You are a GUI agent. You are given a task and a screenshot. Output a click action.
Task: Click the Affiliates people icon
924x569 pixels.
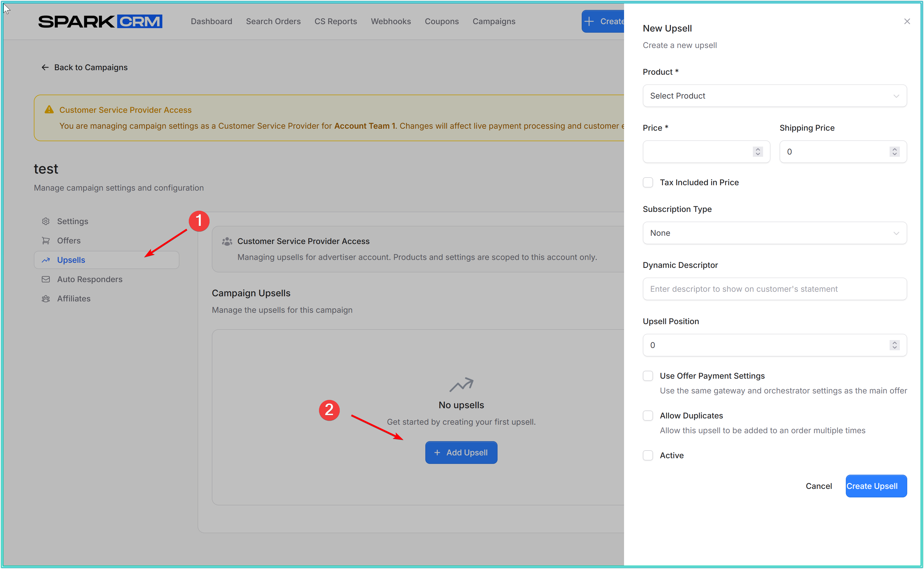pos(45,299)
